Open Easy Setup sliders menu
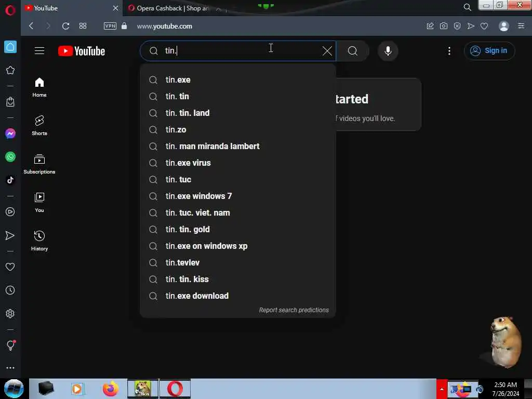This screenshot has width=532, height=399. pyautogui.click(x=521, y=26)
